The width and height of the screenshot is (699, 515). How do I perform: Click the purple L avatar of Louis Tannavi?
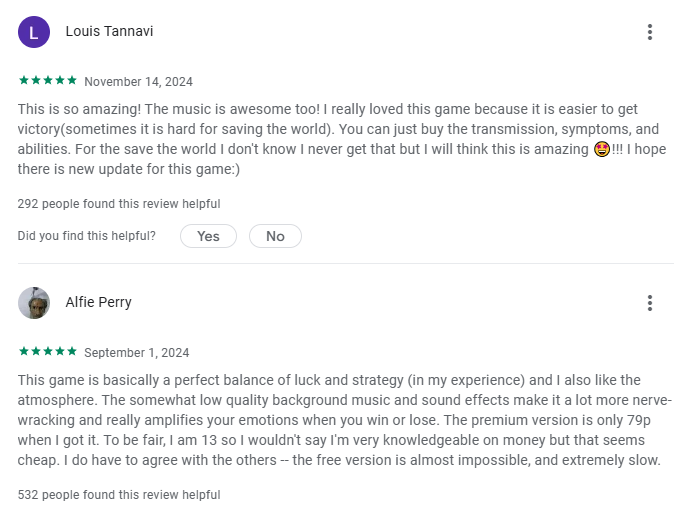[34, 32]
